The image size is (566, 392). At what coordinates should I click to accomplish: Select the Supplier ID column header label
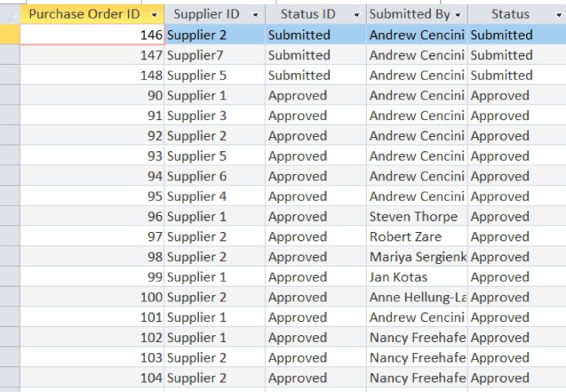[206, 14]
